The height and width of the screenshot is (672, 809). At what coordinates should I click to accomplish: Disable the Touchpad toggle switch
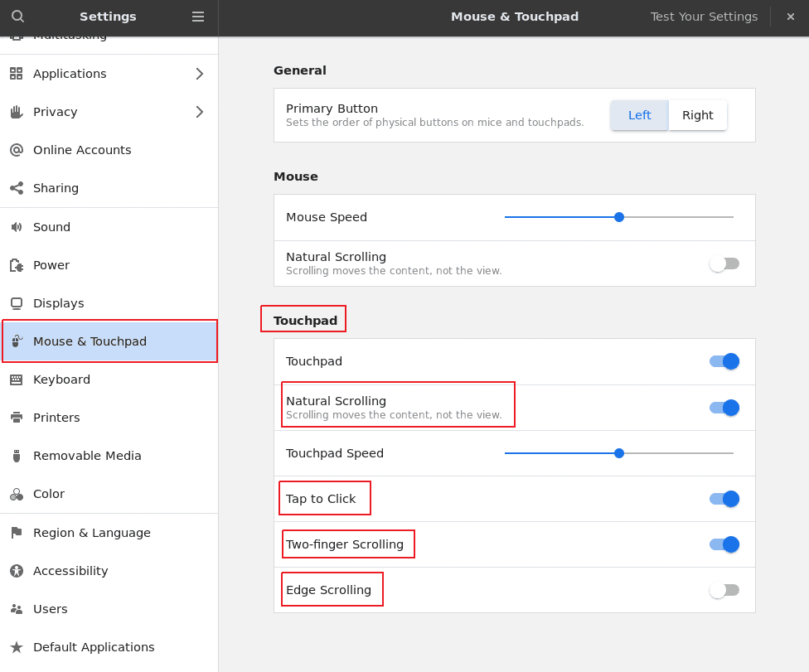[724, 361]
